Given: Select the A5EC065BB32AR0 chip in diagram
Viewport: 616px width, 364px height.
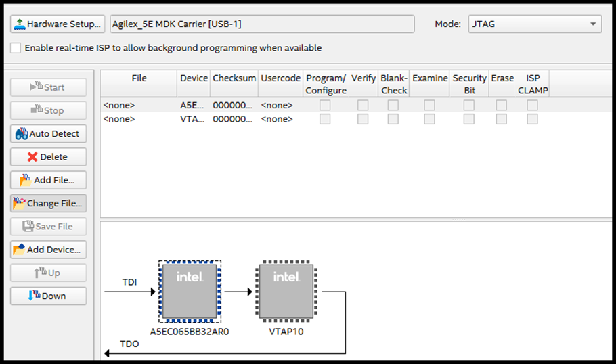Looking at the screenshot, I should pyautogui.click(x=190, y=291).
